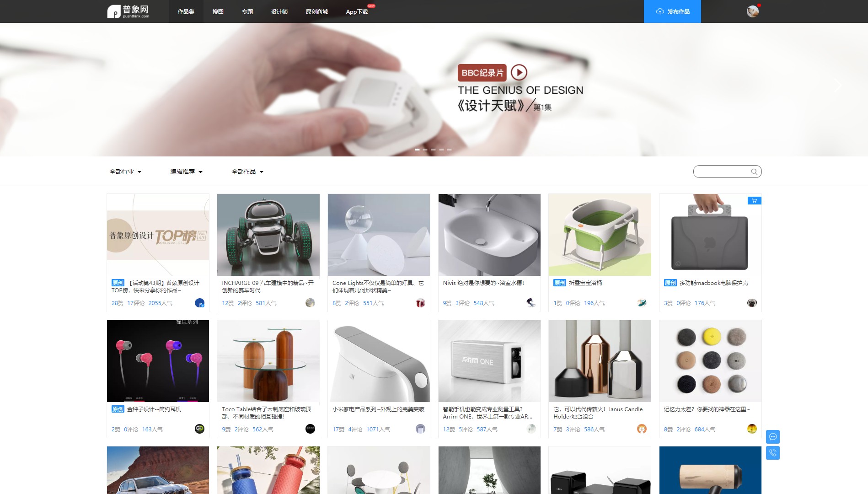Open the Cone Lights thumbnail image

point(379,234)
